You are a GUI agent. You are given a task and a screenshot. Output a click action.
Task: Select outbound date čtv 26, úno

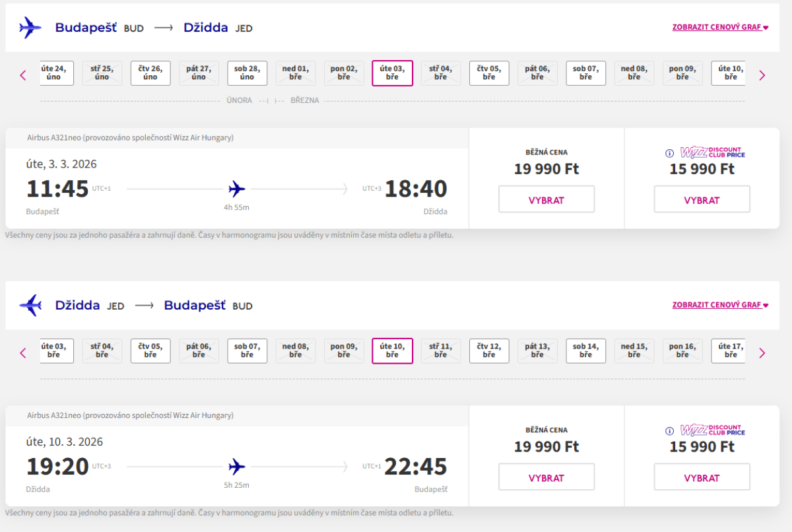pos(150,73)
